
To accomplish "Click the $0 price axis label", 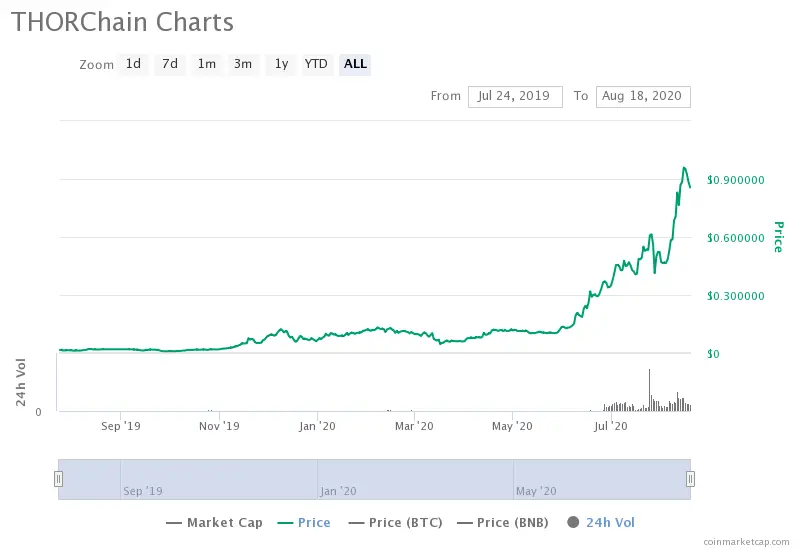I will pos(713,354).
